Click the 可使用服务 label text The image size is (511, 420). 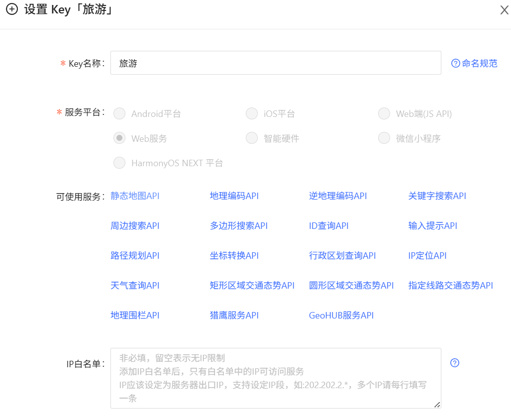[81, 197]
